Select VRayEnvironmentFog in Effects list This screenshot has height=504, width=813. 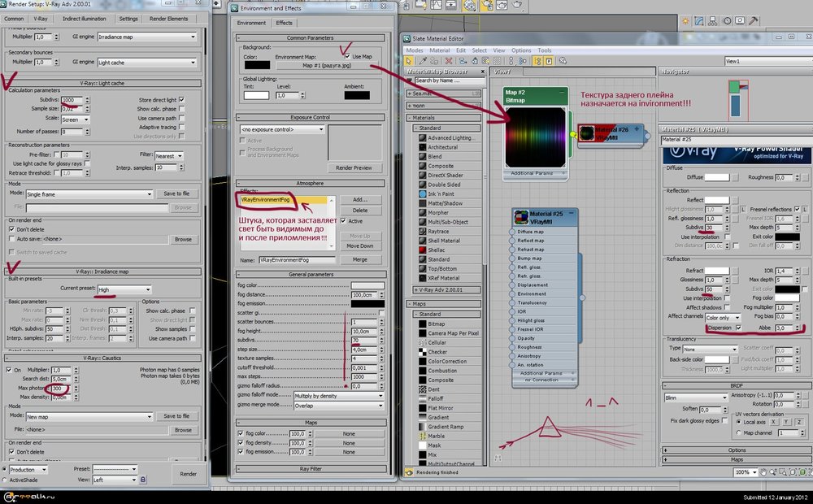point(264,199)
